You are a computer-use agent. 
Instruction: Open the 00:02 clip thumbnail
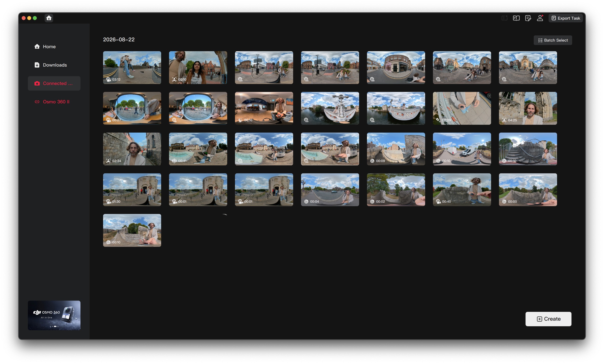pos(396,189)
